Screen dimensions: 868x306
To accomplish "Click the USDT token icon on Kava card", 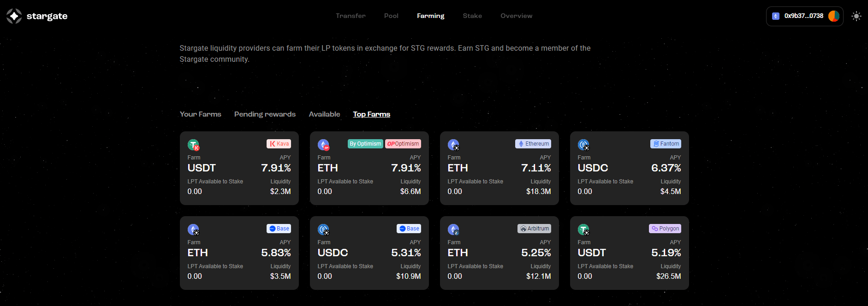I will pos(193,145).
